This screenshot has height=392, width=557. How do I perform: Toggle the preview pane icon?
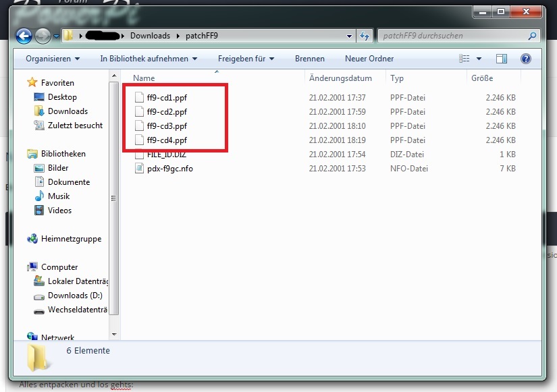(502, 59)
